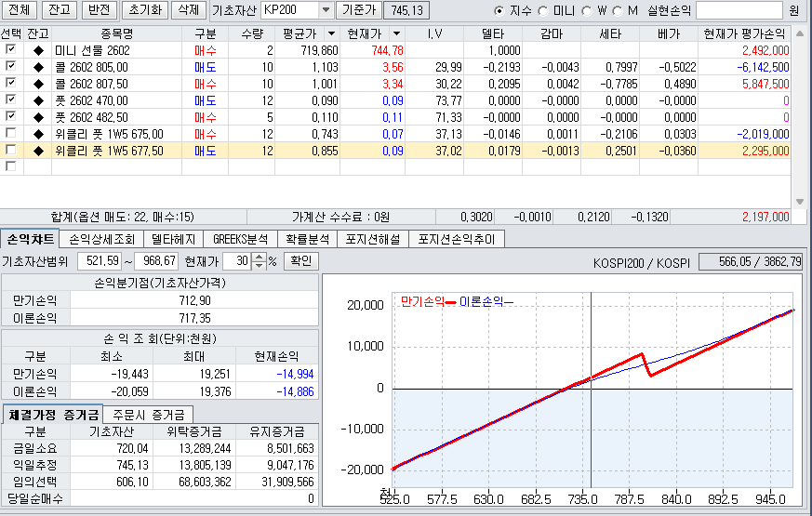
Task: Click the 델타 column header
Action: (493, 33)
